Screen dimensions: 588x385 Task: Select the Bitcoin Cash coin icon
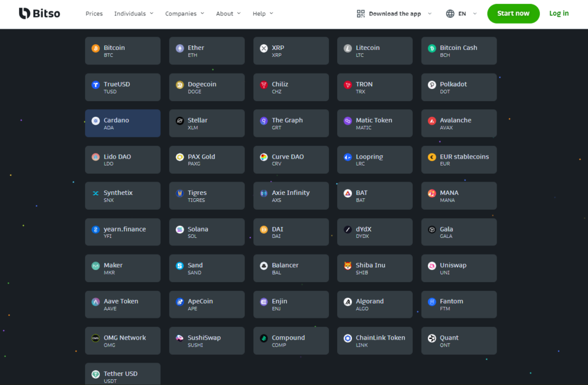pos(432,48)
